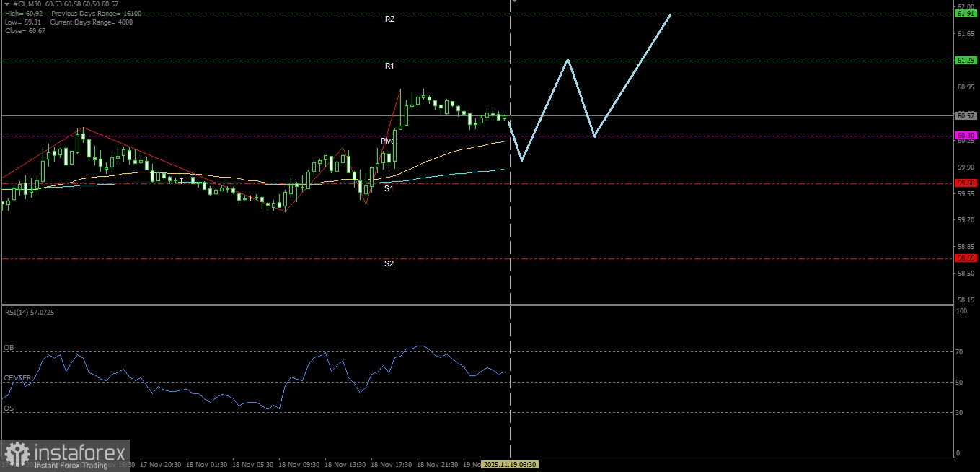Click the High= 60.92 info text
The image size is (980, 472).
point(22,13)
